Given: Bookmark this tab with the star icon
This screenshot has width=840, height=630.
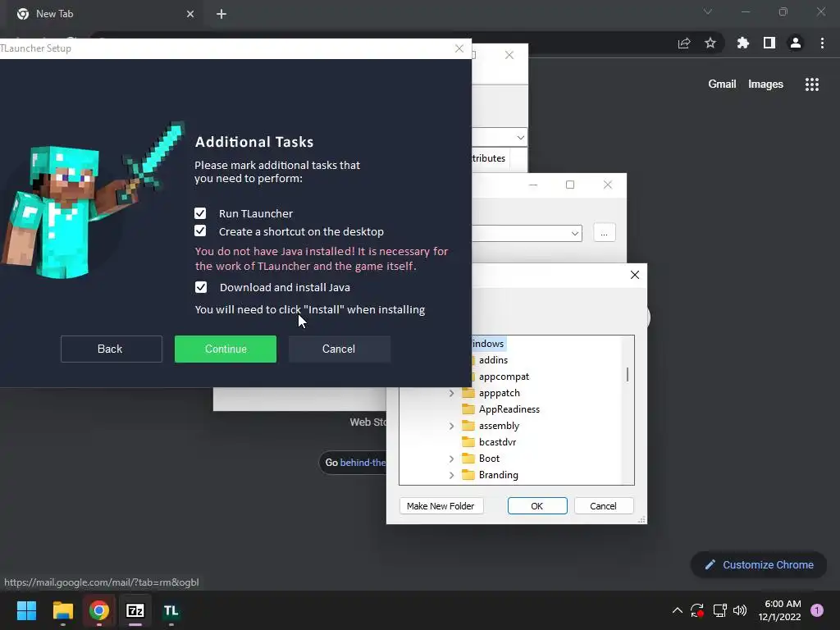Looking at the screenshot, I should (x=710, y=43).
